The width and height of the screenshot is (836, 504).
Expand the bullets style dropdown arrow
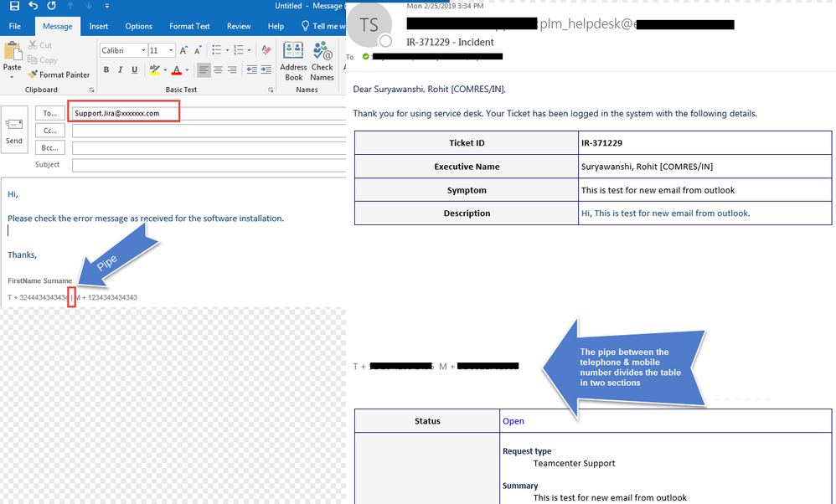pyautogui.click(x=227, y=50)
